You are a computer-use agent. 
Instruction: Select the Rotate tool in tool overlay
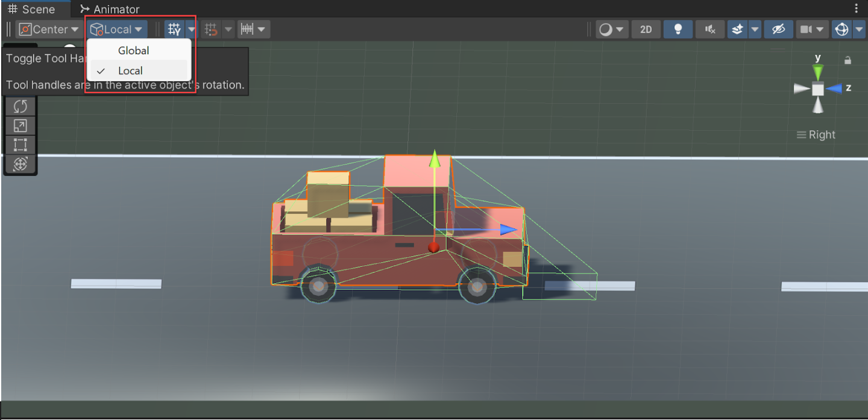click(20, 107)
